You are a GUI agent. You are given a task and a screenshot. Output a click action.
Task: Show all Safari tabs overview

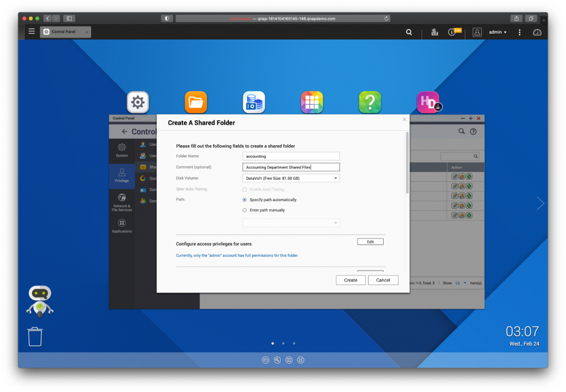click(x=531, y=18)
